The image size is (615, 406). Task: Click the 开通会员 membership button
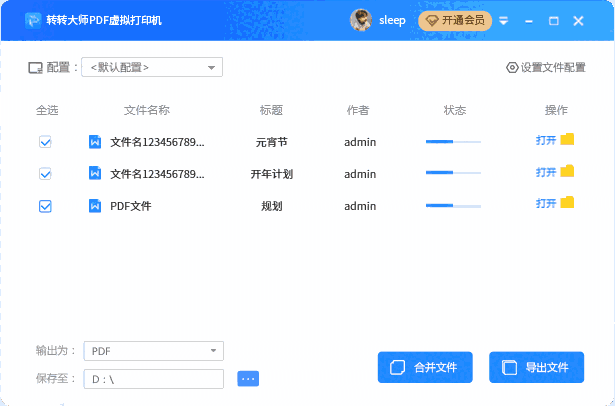click(x=455, y=21)
